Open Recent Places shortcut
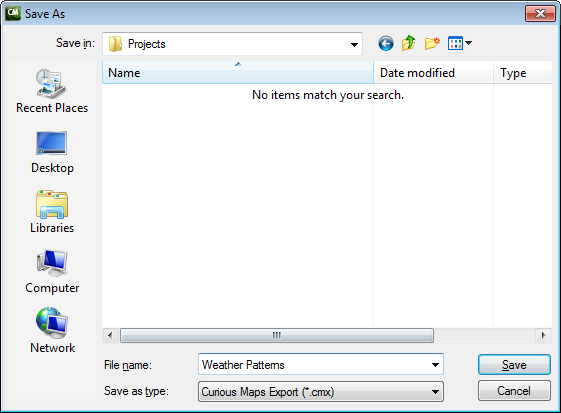 coord(52,91)
